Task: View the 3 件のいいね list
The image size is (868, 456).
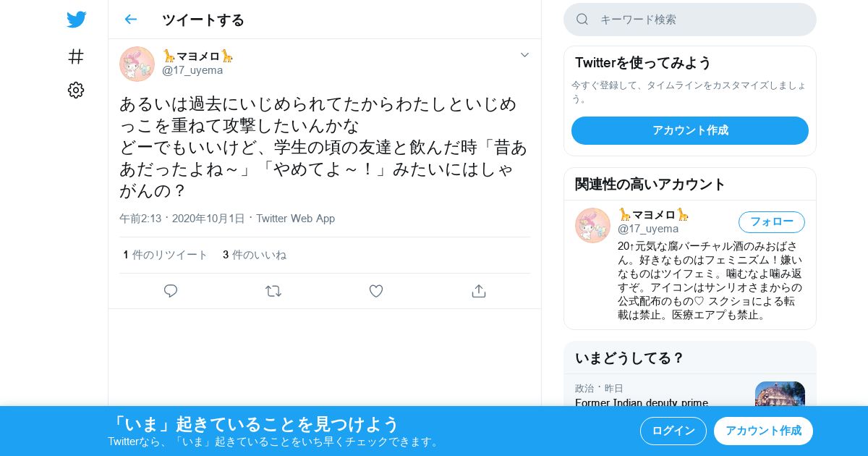Action: click(x=255, y=255)
